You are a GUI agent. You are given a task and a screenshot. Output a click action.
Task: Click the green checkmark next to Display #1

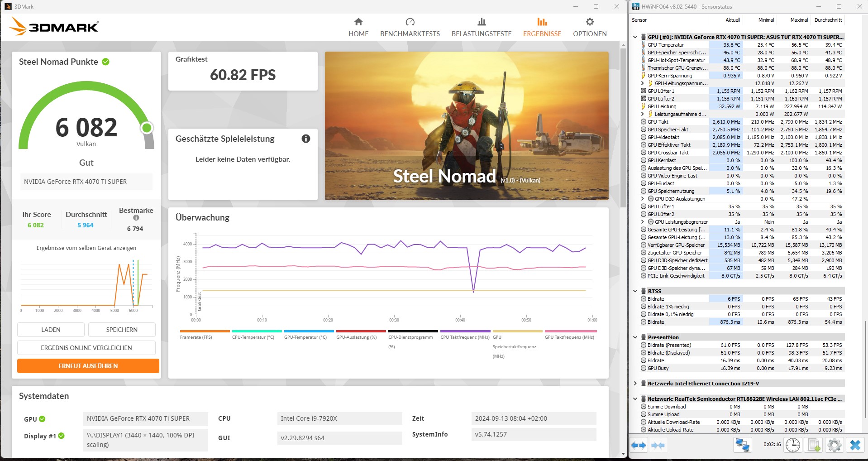[62, 436]
